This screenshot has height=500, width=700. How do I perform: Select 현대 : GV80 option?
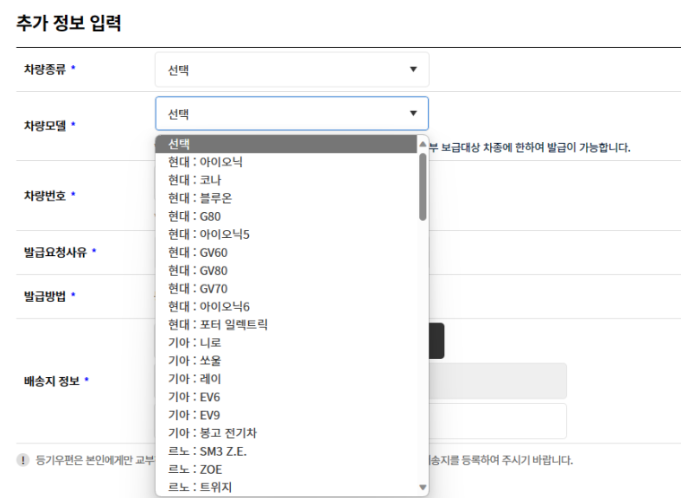point(286,271)
